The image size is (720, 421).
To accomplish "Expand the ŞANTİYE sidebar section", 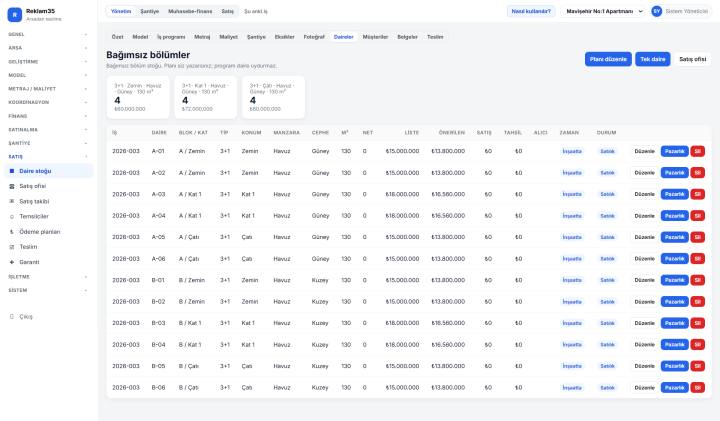I will tap(48, 143).
